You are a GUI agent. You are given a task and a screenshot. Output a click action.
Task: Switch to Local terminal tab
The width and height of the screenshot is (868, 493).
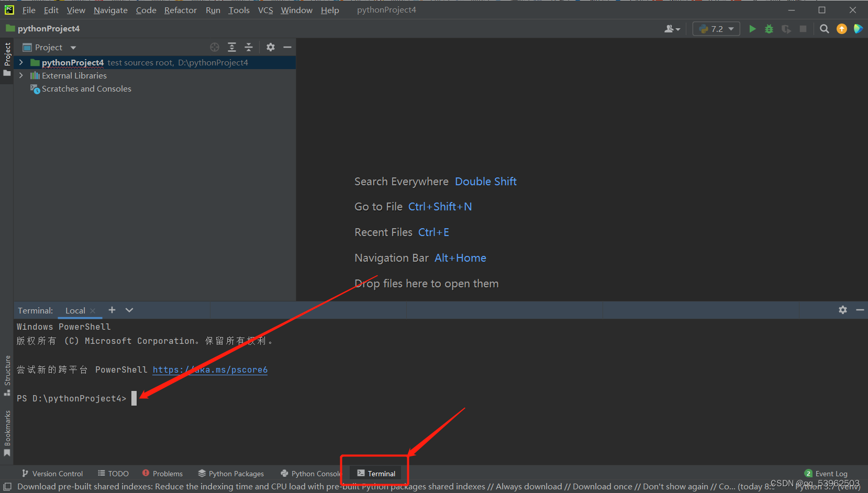[75, 311]
